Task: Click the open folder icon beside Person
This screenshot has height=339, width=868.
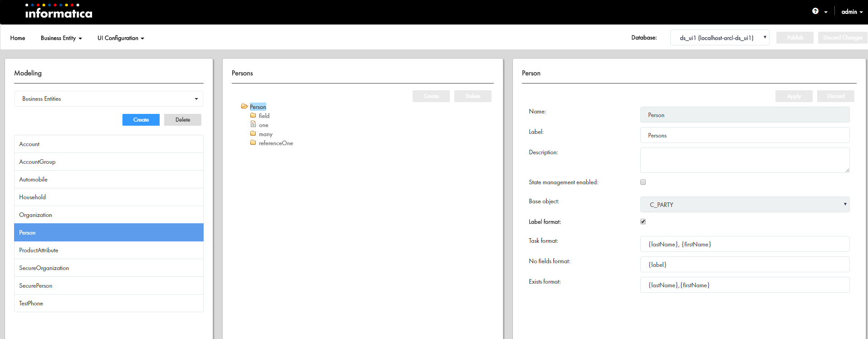Action: pyautogui.click(x=244, y=107)
